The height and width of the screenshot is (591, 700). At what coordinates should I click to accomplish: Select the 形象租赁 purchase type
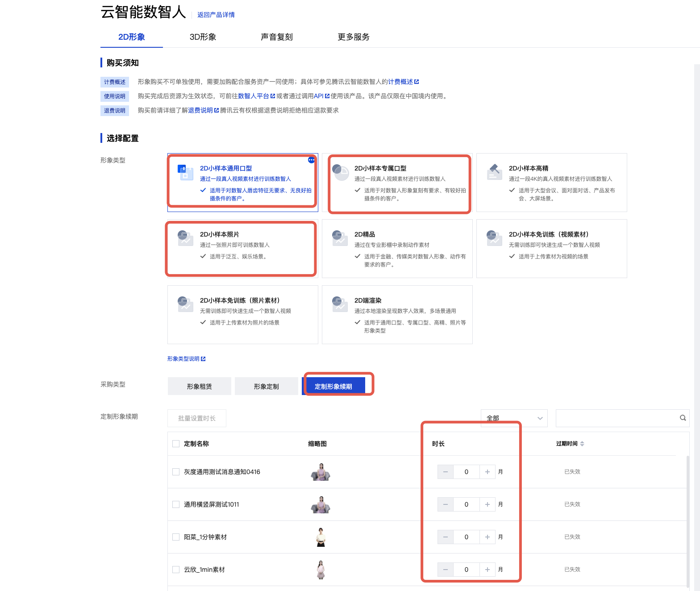(200, 386)
